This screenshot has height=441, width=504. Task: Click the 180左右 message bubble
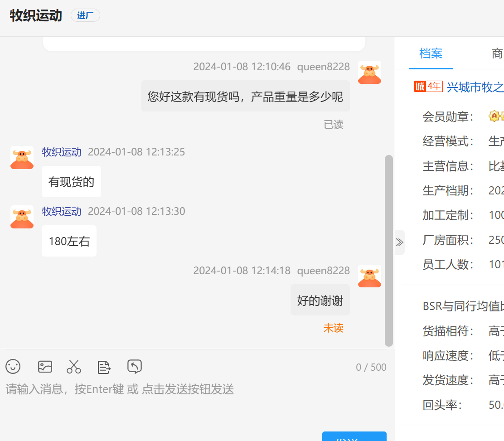point(69,241)
